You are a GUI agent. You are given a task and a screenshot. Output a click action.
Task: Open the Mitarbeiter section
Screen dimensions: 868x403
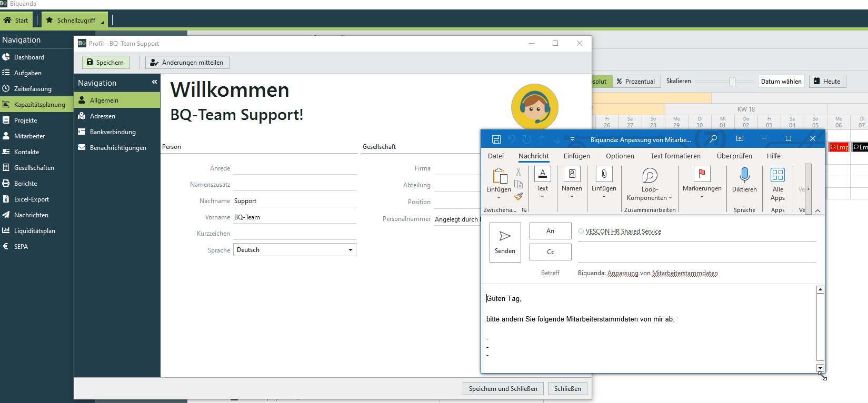[x=29, y=136]
